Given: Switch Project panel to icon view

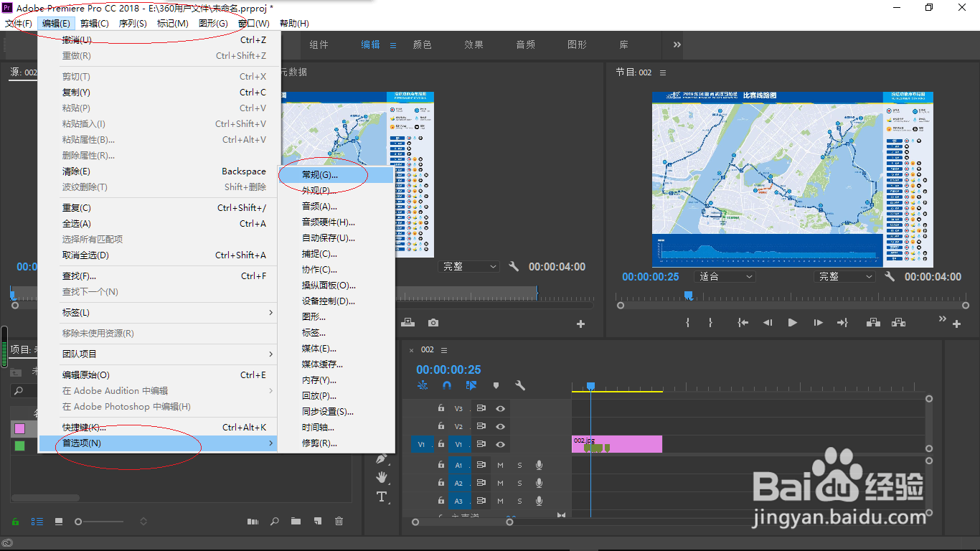Looking at the screenshot, I should point(59,522).
